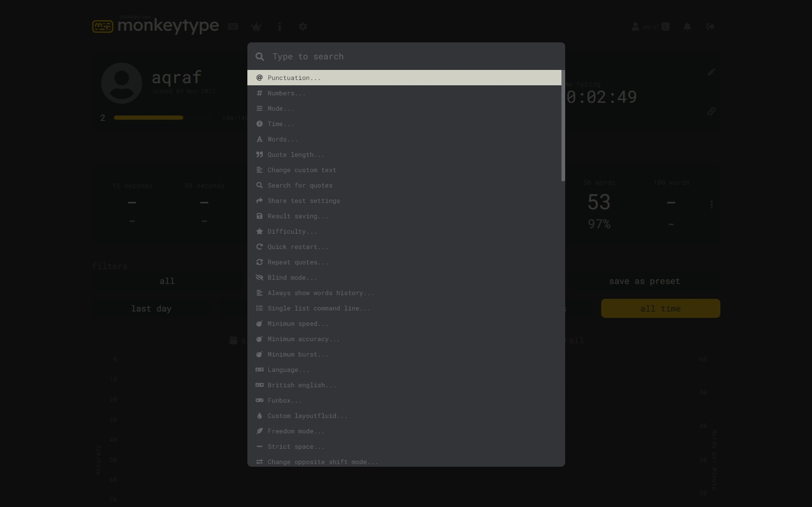This screenshot has width=812, height=507.
Task: Expand the Language options list
Action: coord(288,370)
